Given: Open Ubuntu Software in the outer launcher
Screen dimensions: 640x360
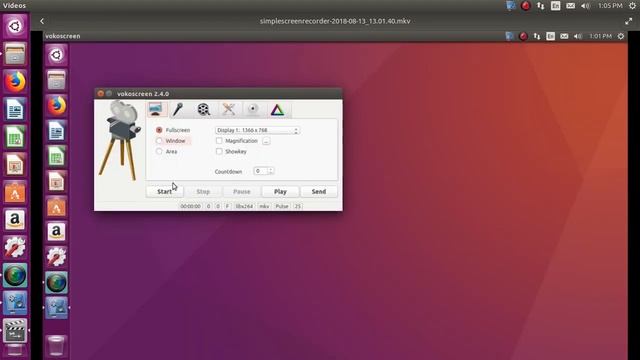Looking at the screenshot, I should coord(15,192).
